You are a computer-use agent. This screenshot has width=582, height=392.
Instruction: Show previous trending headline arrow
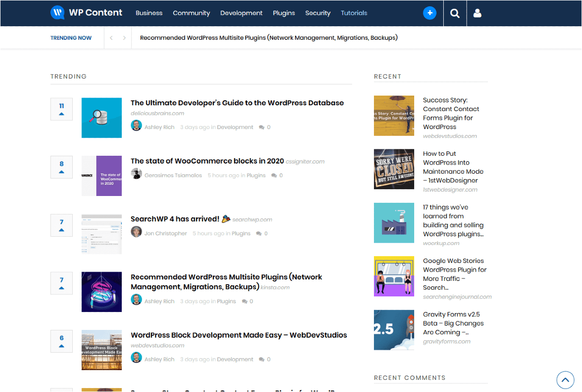pyautogui.click(x=111, y=38)
